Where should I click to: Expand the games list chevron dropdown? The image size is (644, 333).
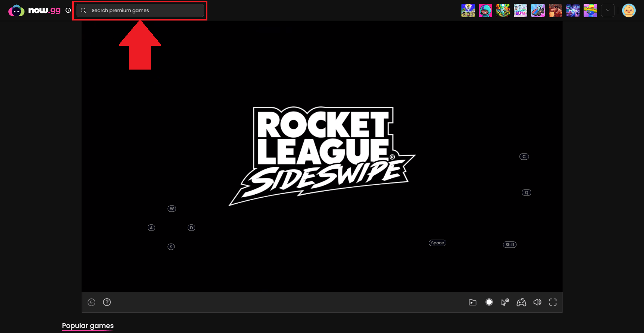[607, 10]
